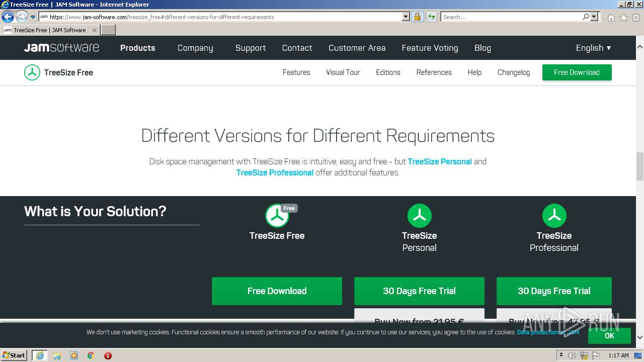Open the media player taskbar icon
644x362 pixels.
74,355
